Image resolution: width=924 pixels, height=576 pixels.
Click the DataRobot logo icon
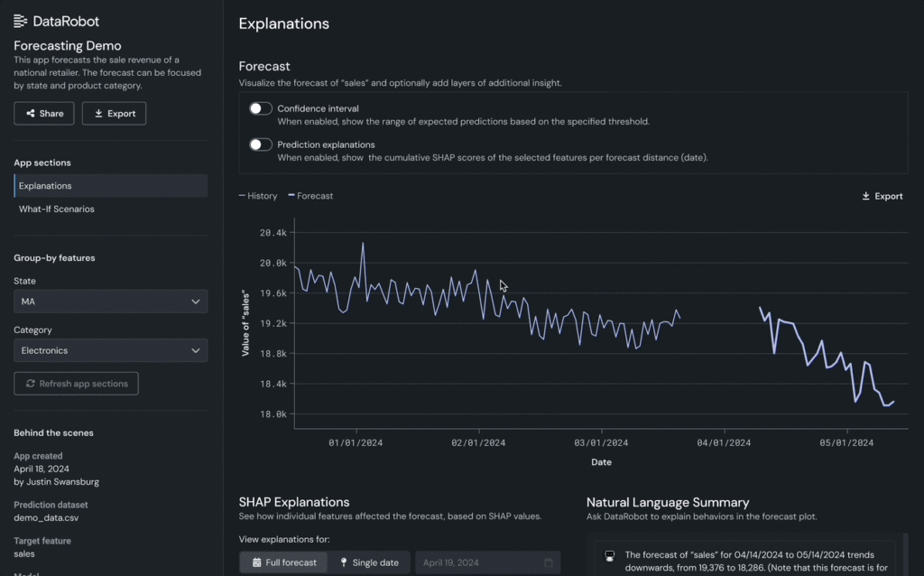[20, 20]
